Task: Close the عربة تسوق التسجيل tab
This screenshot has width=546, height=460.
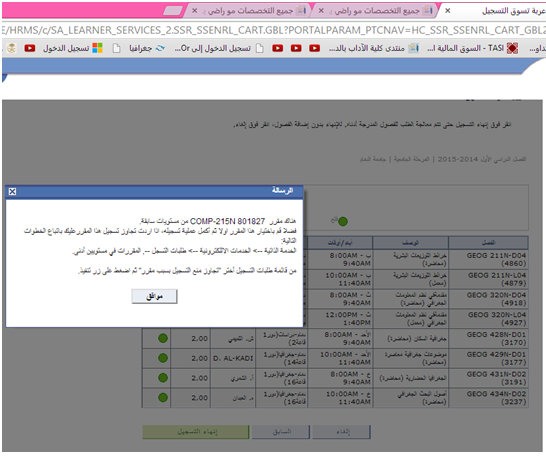Action: [448, 11]
